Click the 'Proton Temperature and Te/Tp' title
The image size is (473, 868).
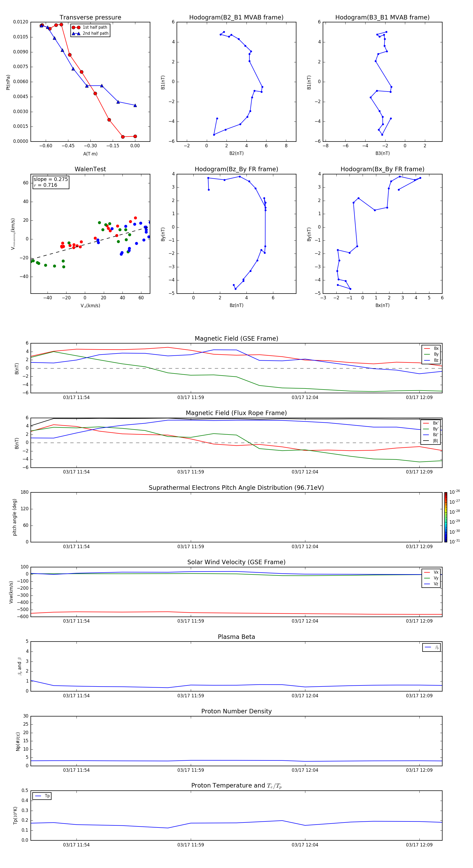click(x=236, y=786)
